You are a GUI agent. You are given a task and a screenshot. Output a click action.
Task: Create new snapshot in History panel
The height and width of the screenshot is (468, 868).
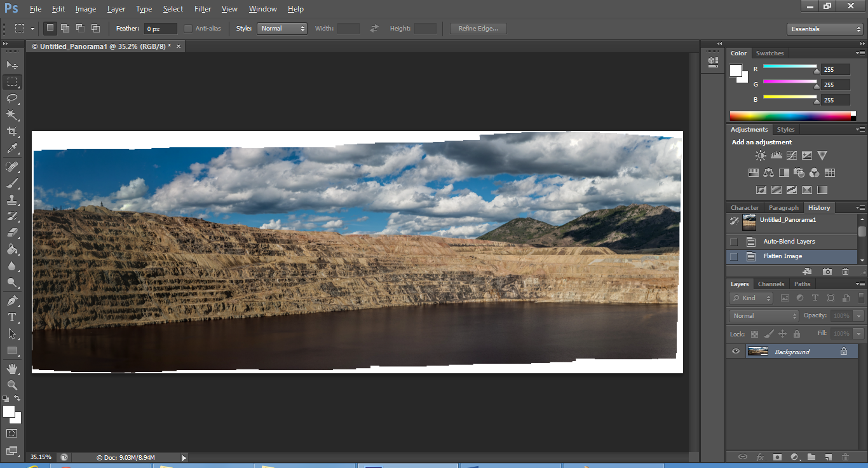pyautogui.click(x=827, y=272)
